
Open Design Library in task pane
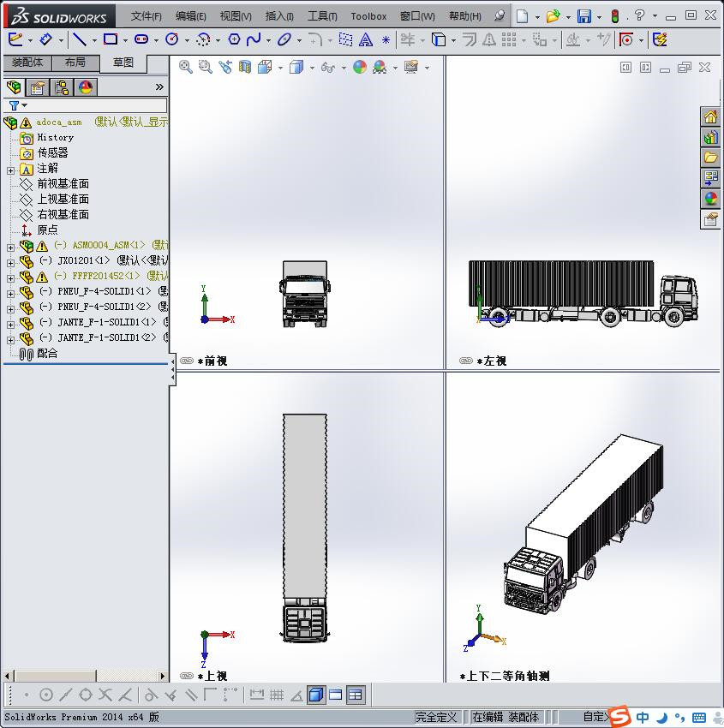710,137
